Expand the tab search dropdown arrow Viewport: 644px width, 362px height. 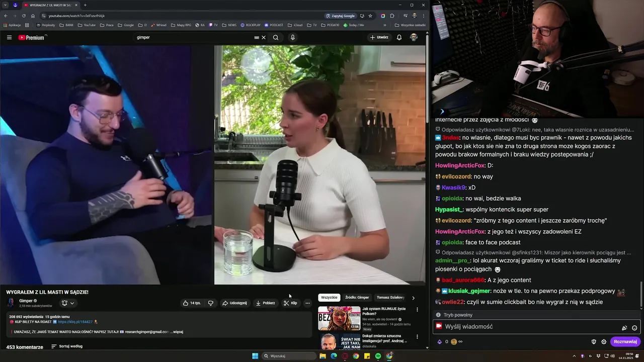click(5, 5)
